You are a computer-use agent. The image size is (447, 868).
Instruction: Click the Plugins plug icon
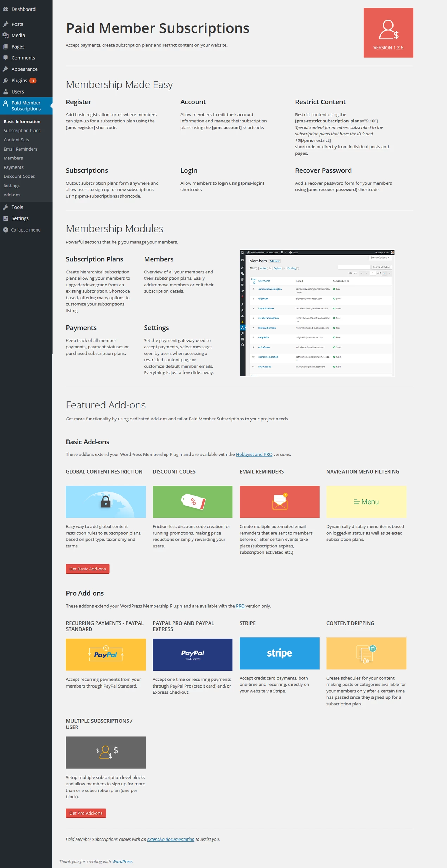pos(6,80)
